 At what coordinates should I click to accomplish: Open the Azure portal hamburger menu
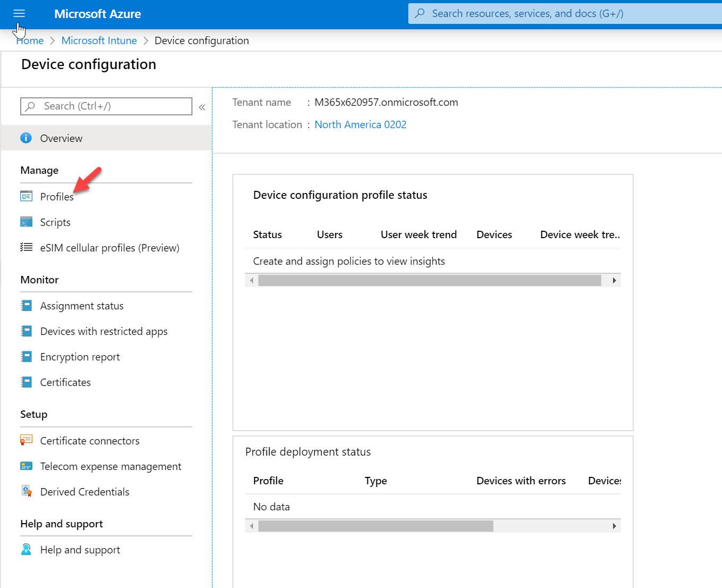19,14
